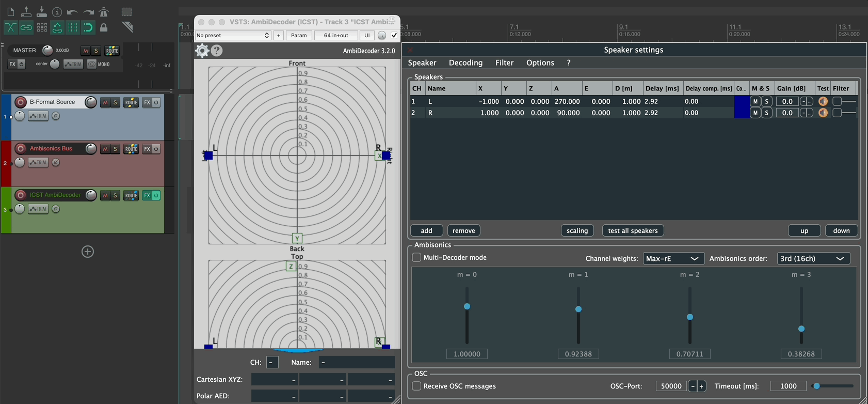Click the test speaker icon for L
Viewport: 868px width, 404px height.
coord(823,102)
